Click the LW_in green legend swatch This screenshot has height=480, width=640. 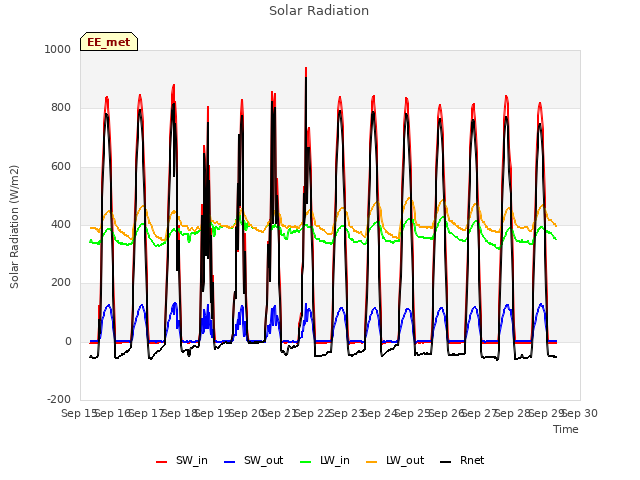click(306, 462)
